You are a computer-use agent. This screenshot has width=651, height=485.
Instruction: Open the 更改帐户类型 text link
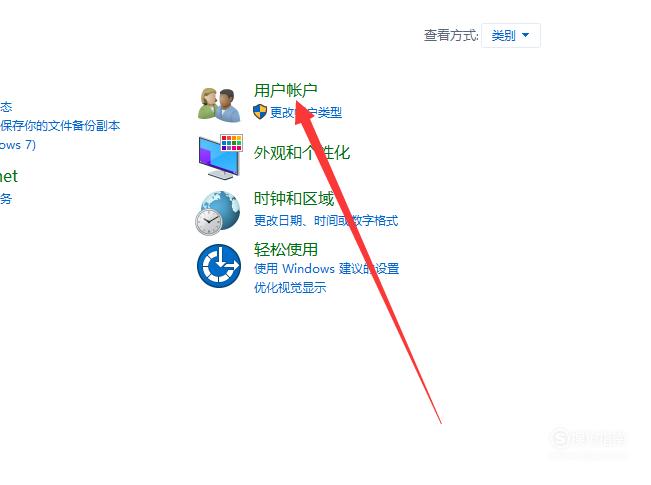tap(306, 112)
